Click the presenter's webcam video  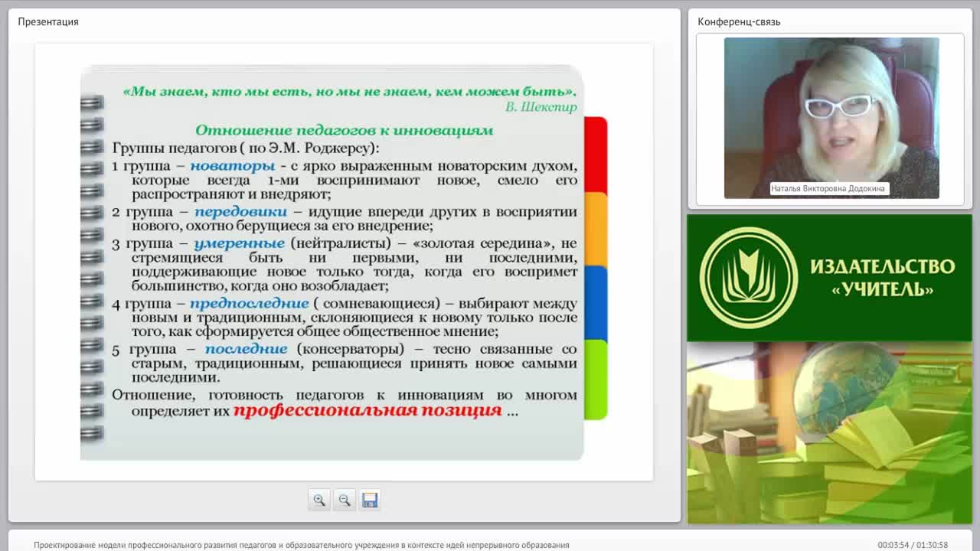coord(831,118)
